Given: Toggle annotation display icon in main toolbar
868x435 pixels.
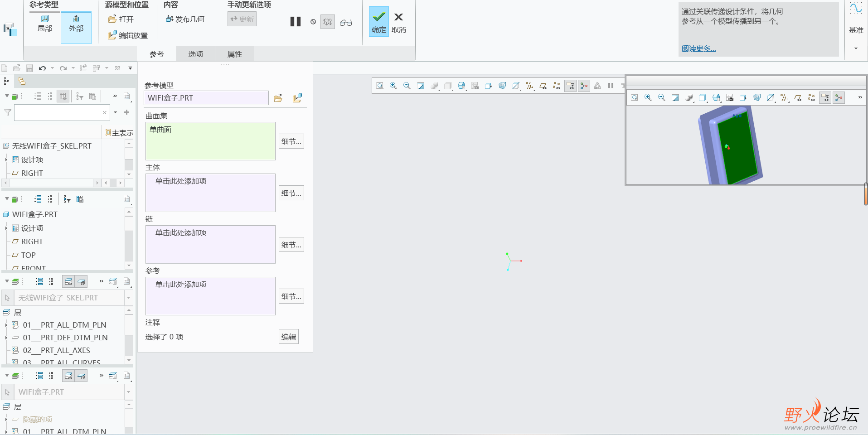Looking at the screenshot, I should (570, 86).
